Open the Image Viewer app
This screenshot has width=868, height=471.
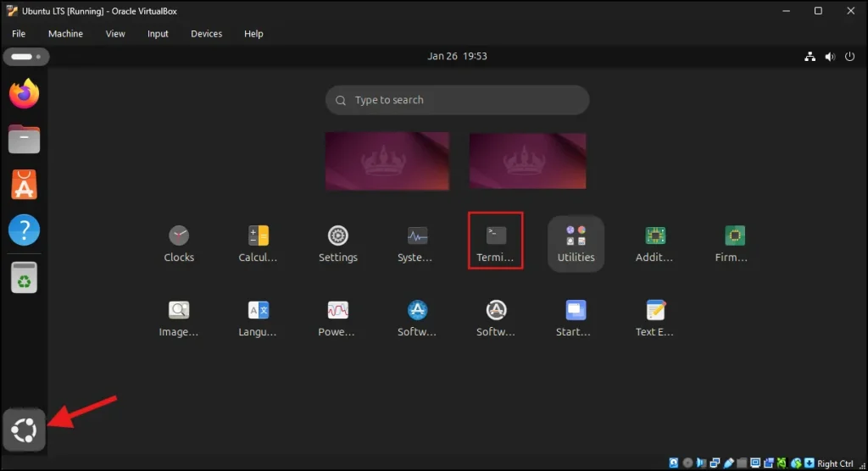[x=179, y=319]
